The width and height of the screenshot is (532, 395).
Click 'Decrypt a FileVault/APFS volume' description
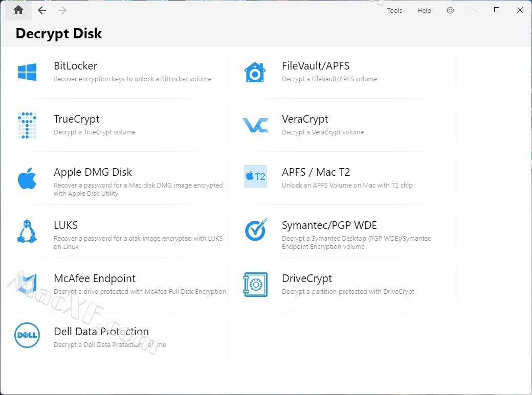pos(329,79)
